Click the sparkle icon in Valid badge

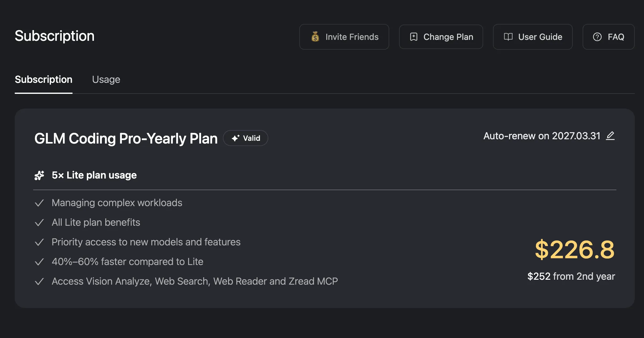tap(235, 138)
